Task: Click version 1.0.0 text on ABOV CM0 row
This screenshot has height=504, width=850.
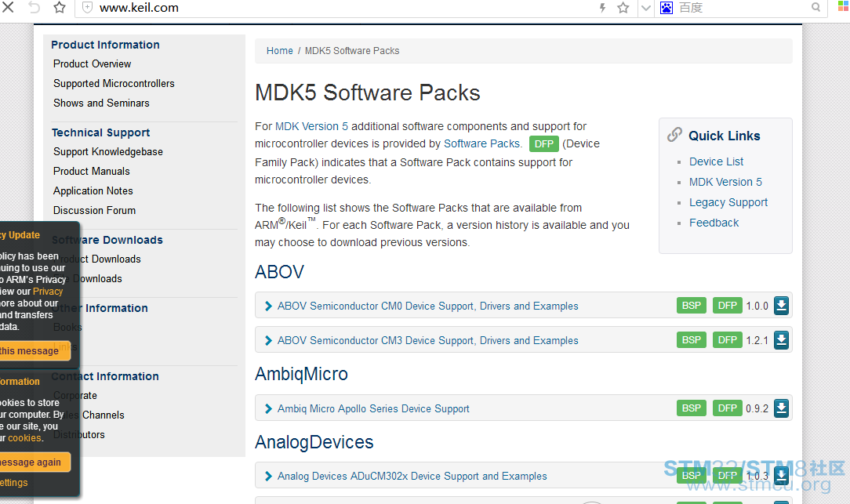Action: (x=757, y=306)
